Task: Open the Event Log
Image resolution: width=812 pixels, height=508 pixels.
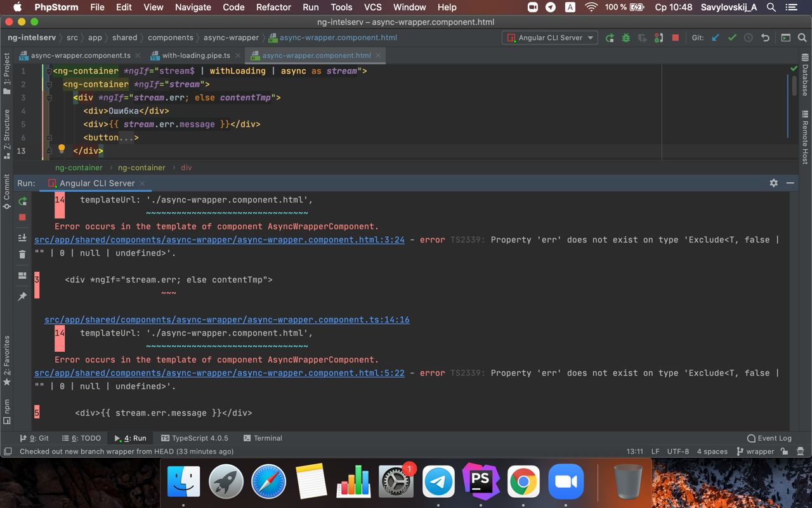Action: tap(769, 438)
